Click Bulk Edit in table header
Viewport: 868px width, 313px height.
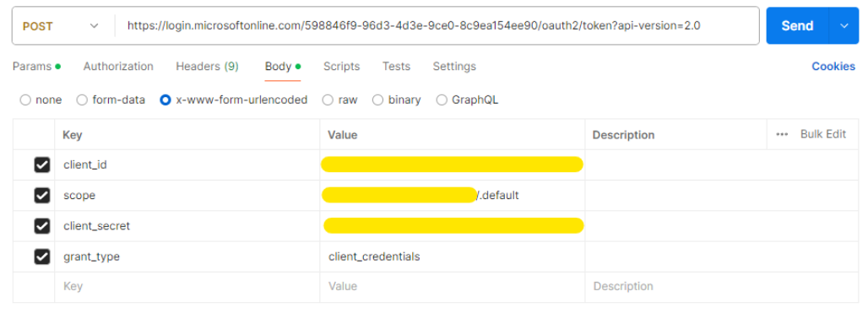[823, 134]
